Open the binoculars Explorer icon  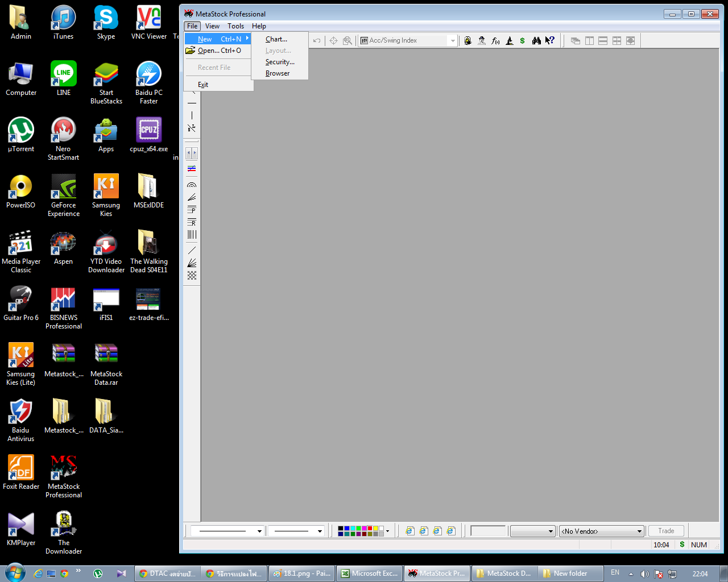pyautogui.click(x=536, y=40)
